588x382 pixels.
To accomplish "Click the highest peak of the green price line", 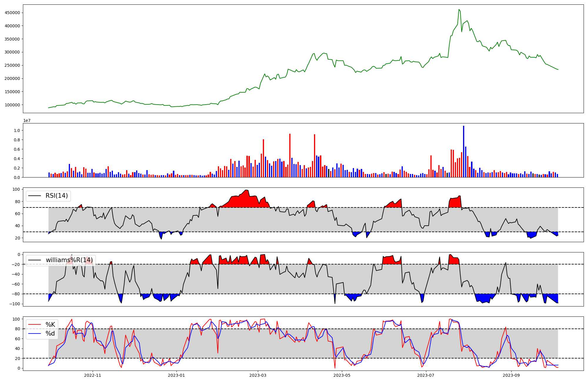I will (459, 10).
